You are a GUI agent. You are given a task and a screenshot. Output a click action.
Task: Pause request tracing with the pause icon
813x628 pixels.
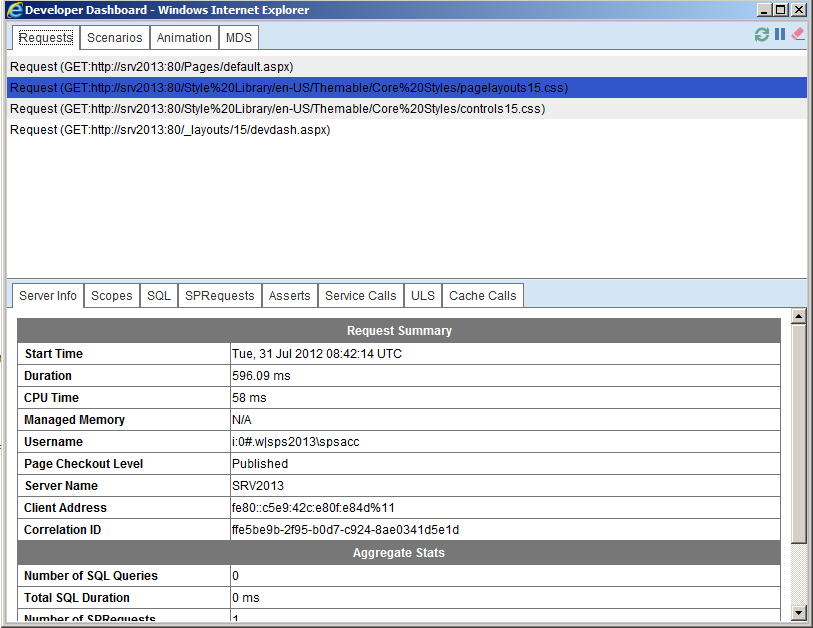coord(779,33)
